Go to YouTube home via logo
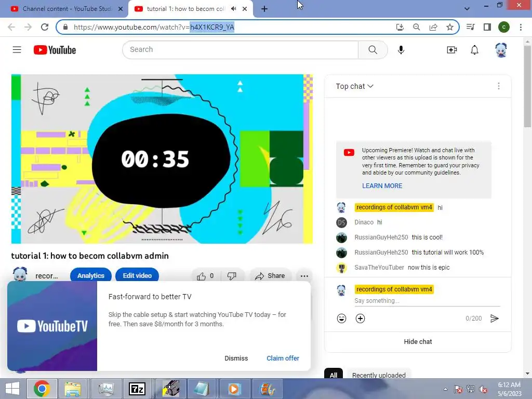 55,50
